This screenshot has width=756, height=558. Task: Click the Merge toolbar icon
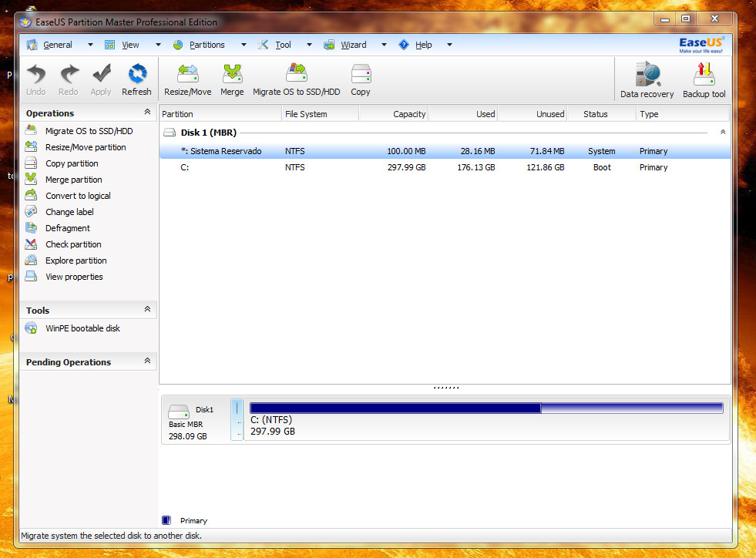233,74
